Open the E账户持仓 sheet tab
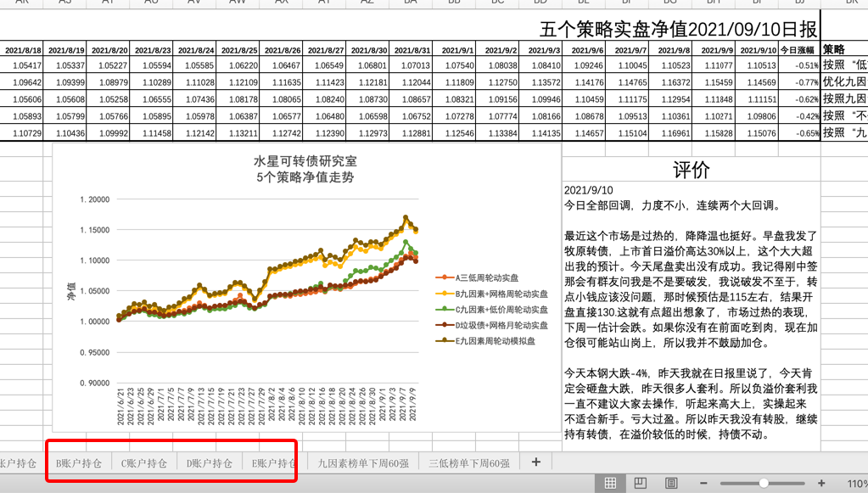 [x=273, y=463]
